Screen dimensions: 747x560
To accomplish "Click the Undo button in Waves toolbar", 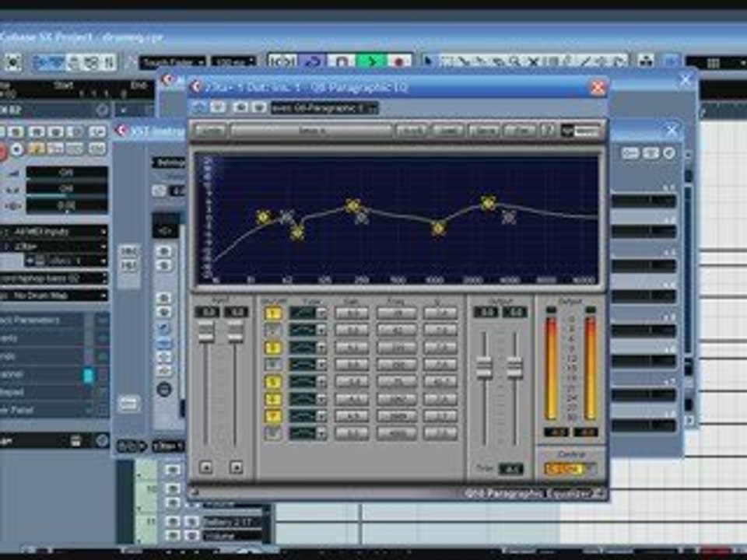I will (210, 130).
